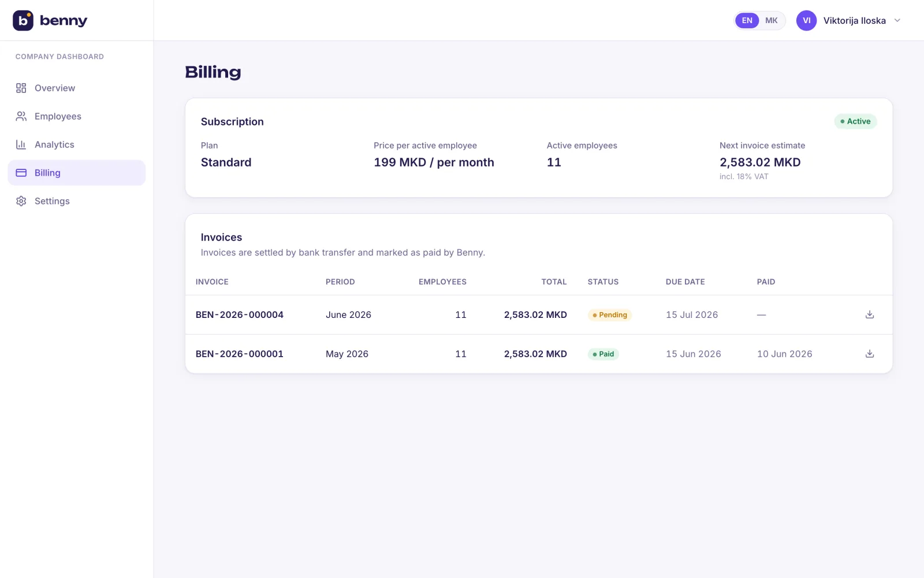
Task: Click invoice number BEN-2026-000001
Action: (240, 354)
